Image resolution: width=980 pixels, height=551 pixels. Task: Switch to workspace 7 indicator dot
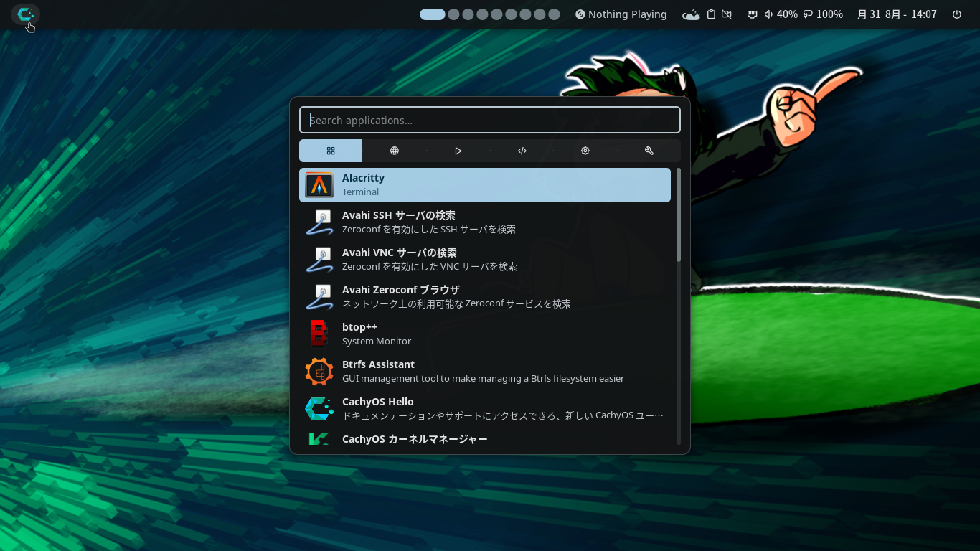525,14
